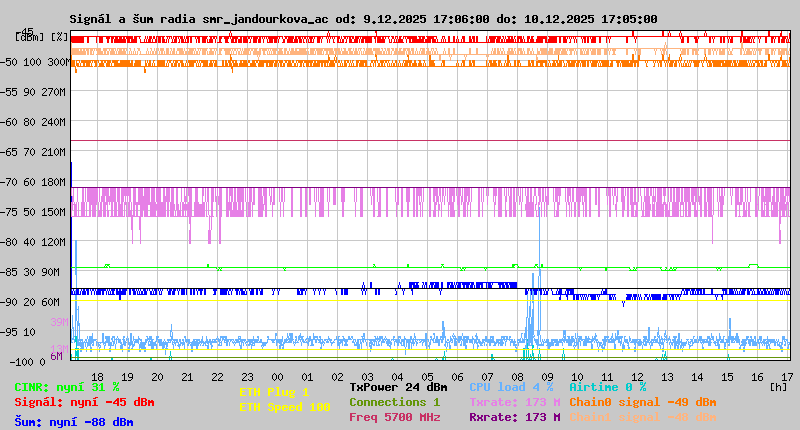Click the Rxrate 173 M legend entry

(x=514, y=417)
